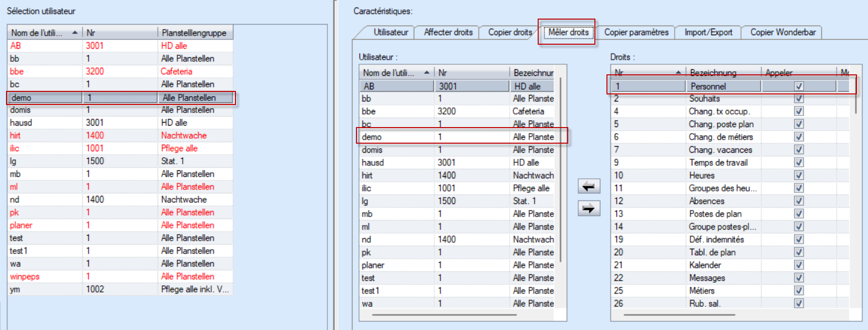Screen dimensions: 868x330
Task: Open the Copier paramètres tab
Action: tap(636, 32)
